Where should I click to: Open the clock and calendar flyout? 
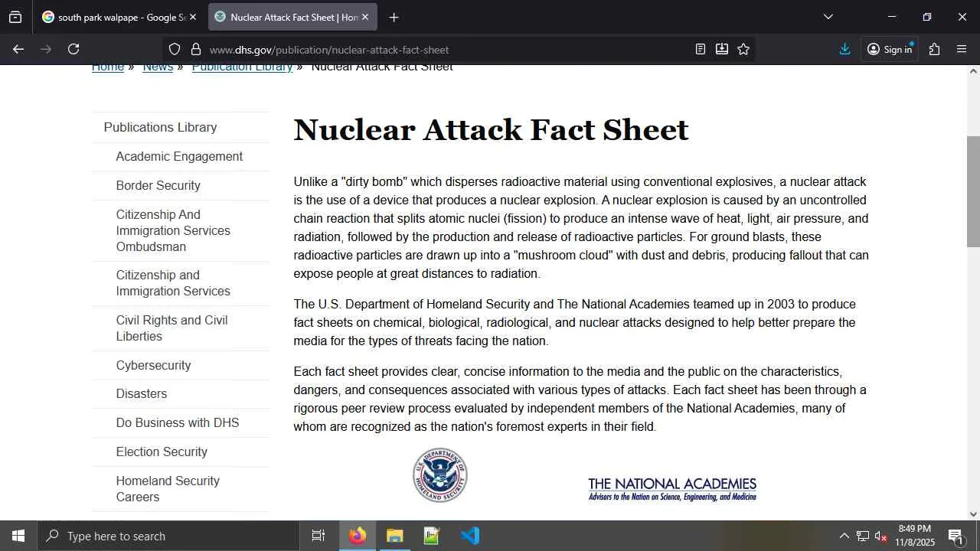click(915, 536)
